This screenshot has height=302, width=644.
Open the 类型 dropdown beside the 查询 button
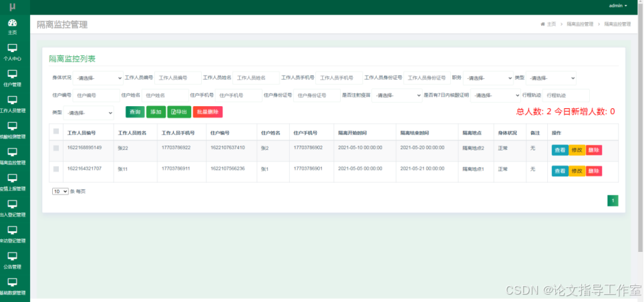click(x=89, y=113)
